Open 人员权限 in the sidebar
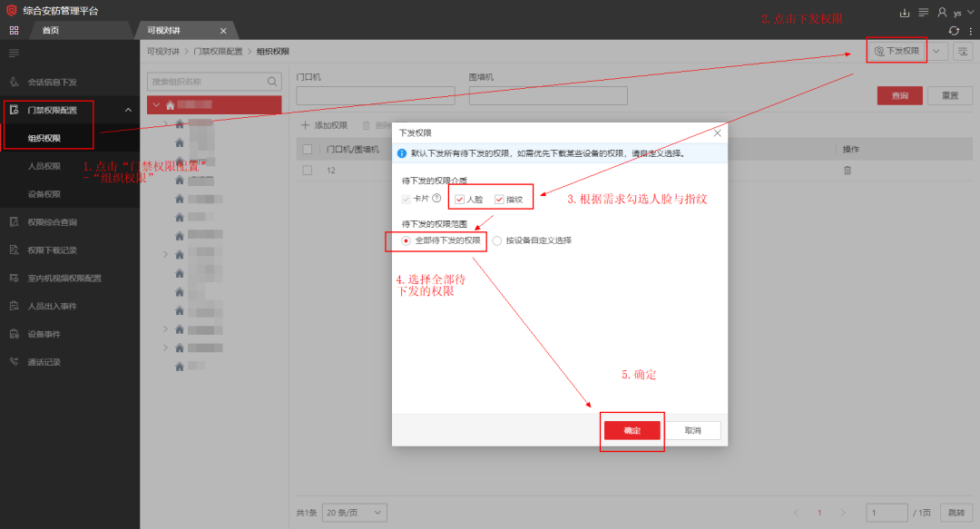This screenshot has width=980, height=529. coord(44,166)
